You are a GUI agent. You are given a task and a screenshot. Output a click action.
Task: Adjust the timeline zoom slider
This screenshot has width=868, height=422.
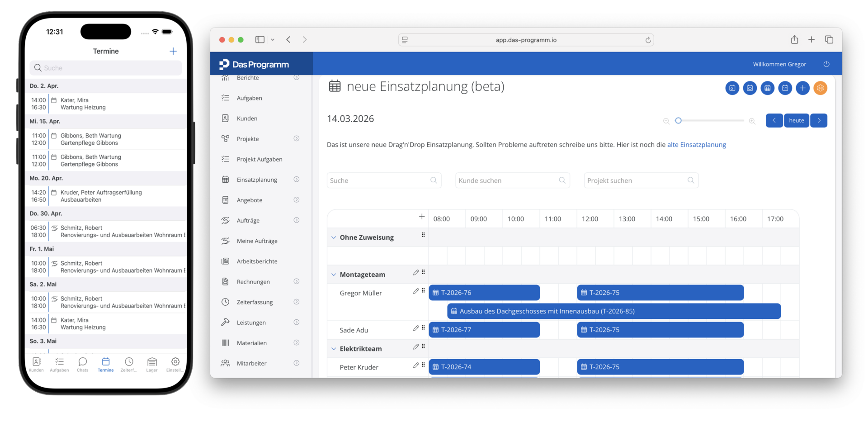tap(678, 120)
